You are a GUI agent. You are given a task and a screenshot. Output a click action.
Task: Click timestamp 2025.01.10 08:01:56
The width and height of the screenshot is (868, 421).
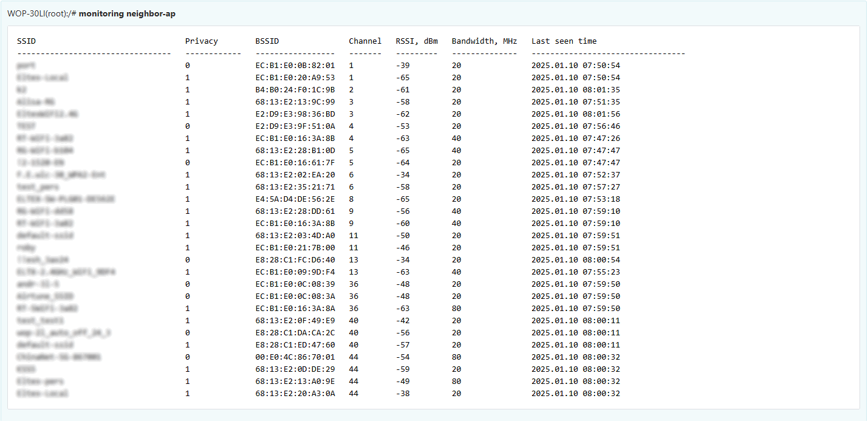click(576, 114)
